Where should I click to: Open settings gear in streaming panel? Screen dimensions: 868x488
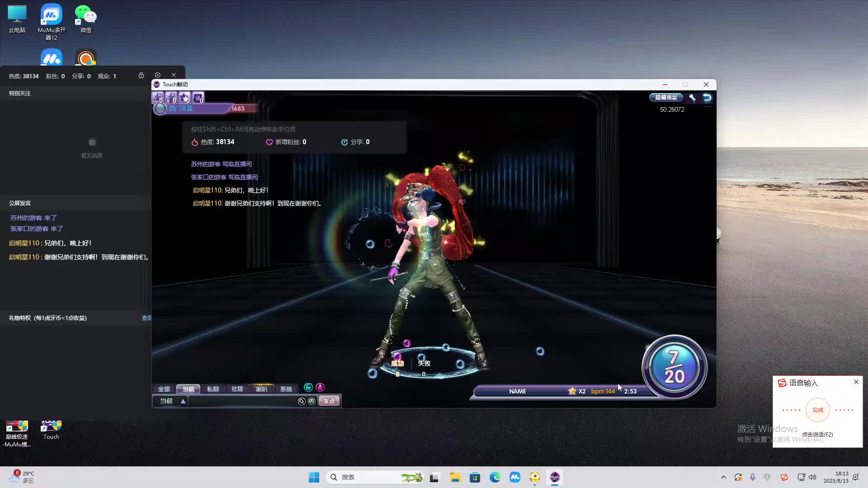point(157,75)
